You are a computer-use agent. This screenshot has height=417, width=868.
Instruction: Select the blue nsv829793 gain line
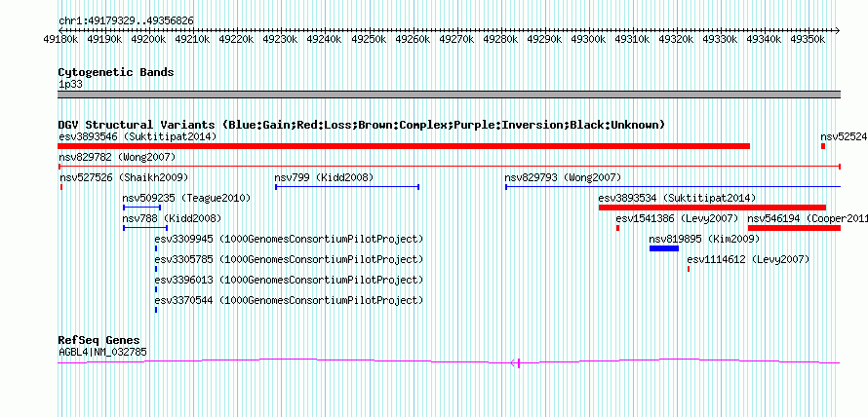(673, 187)
